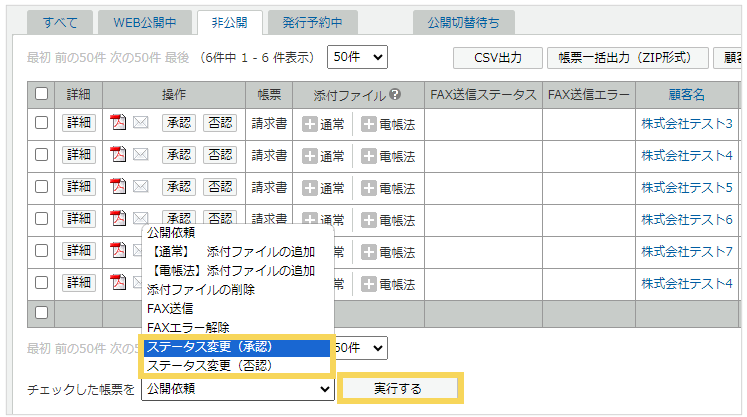Switch to the WEB公開中 tab
The image size is (747, 417).
(143, 21)
